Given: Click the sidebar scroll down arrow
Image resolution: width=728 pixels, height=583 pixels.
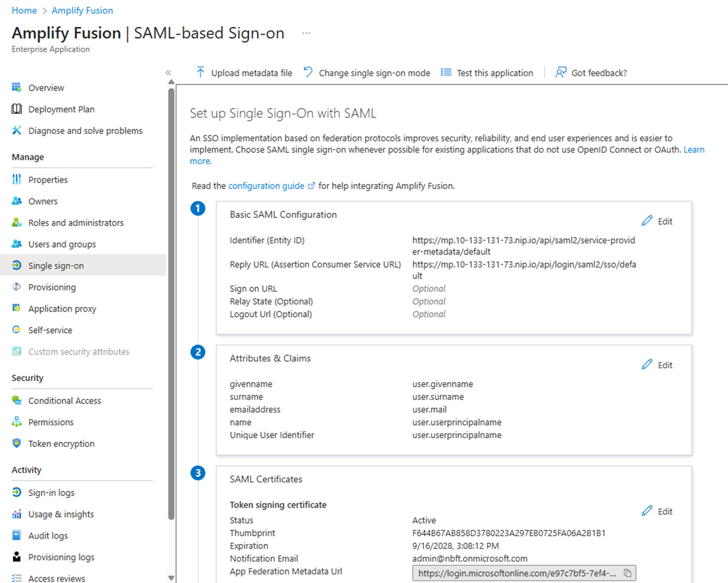Looking at the screenshot, I should point(171,578).
